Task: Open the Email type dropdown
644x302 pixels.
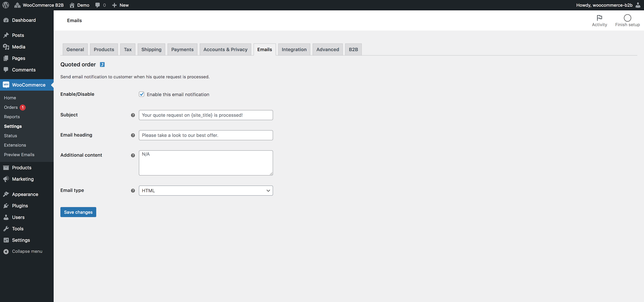Action: tap(205, 191)
